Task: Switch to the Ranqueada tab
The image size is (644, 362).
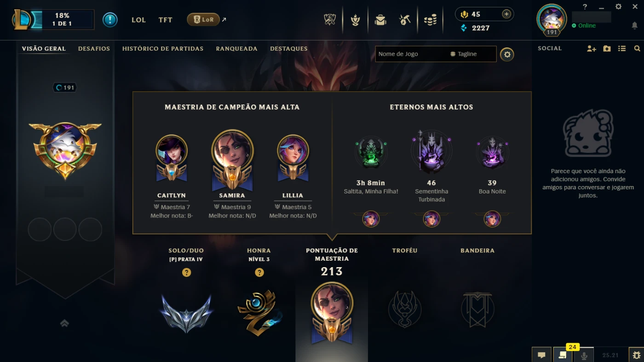Action: [236, 48]
